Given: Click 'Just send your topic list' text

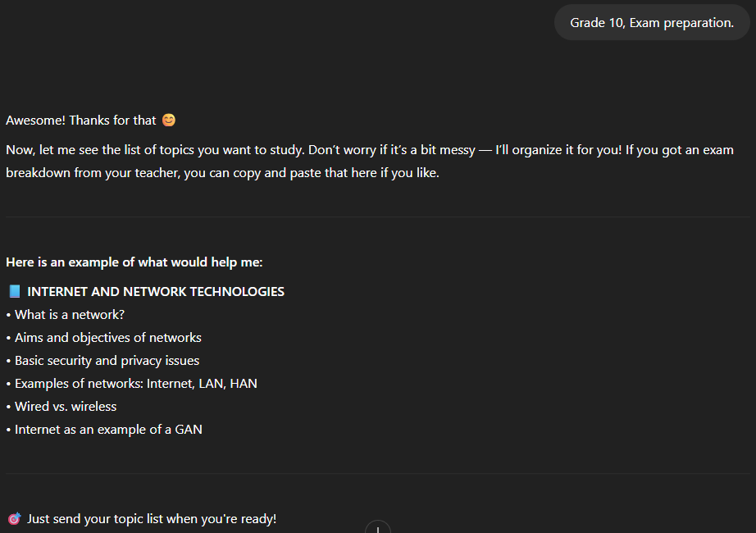Looking at the screenshot, I should 152,519.
